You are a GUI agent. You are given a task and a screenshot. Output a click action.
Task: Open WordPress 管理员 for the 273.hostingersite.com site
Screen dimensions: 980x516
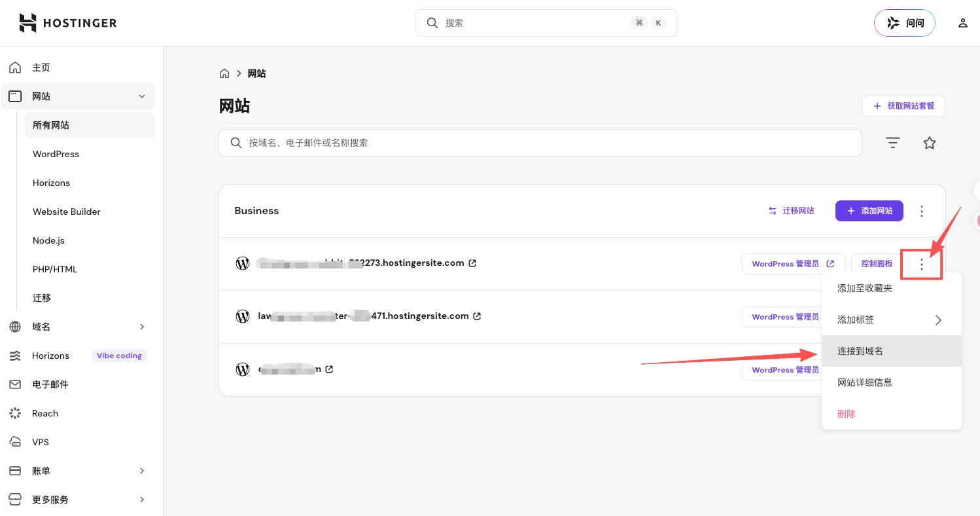pos(794,264)
